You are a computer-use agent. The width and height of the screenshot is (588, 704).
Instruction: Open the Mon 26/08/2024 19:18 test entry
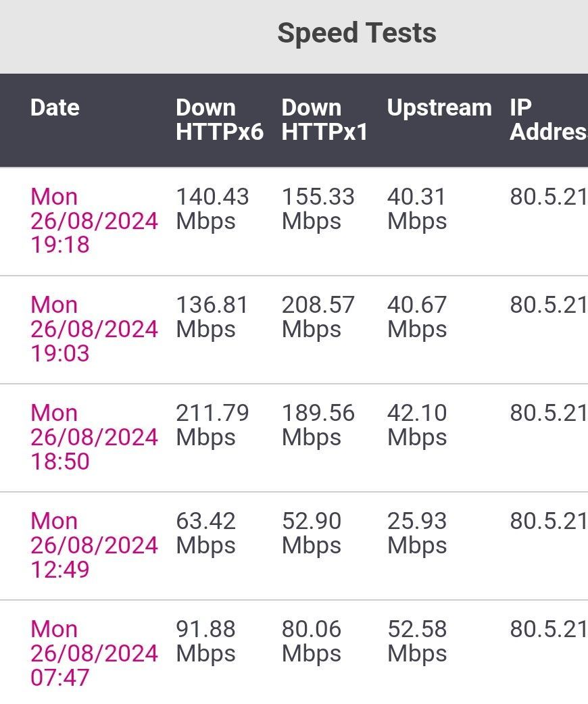[x=94, y=220]
